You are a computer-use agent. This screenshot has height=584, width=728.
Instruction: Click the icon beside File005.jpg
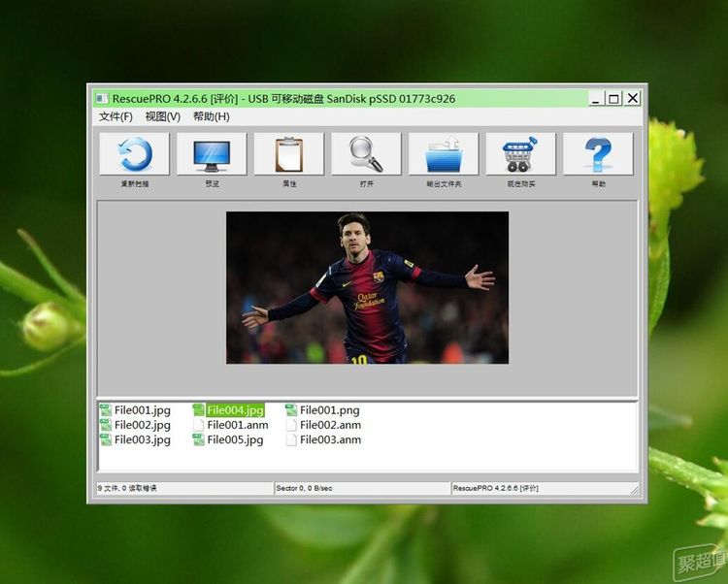pos(199,439)
